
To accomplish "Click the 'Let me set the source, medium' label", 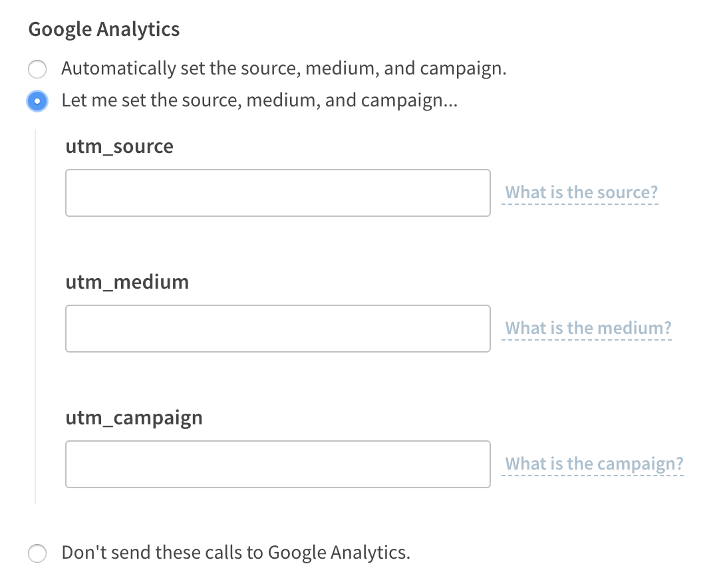I will pos(259,101).
